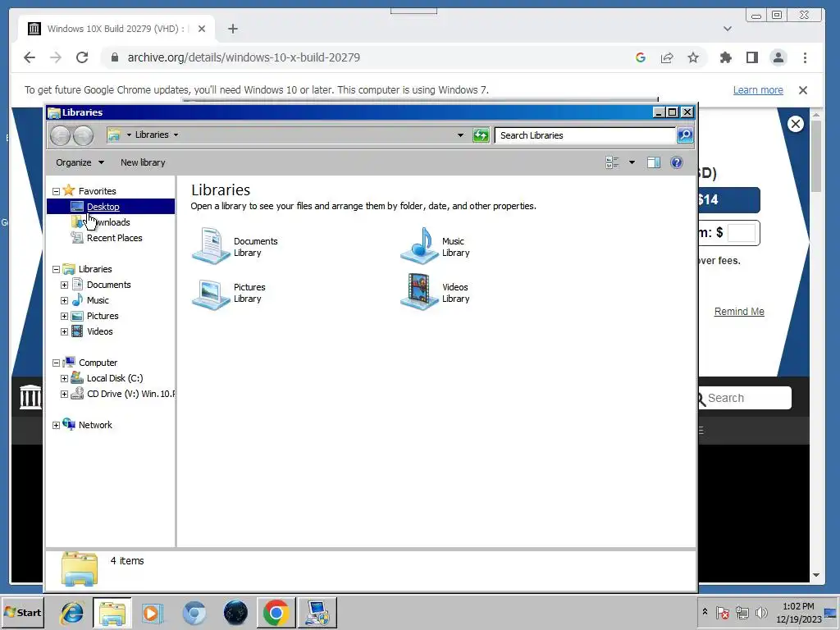Show hidden system tray icons

tap(705, 612)
